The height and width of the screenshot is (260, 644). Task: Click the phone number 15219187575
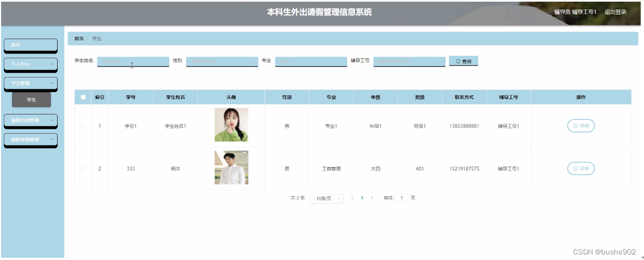point(464,169)
